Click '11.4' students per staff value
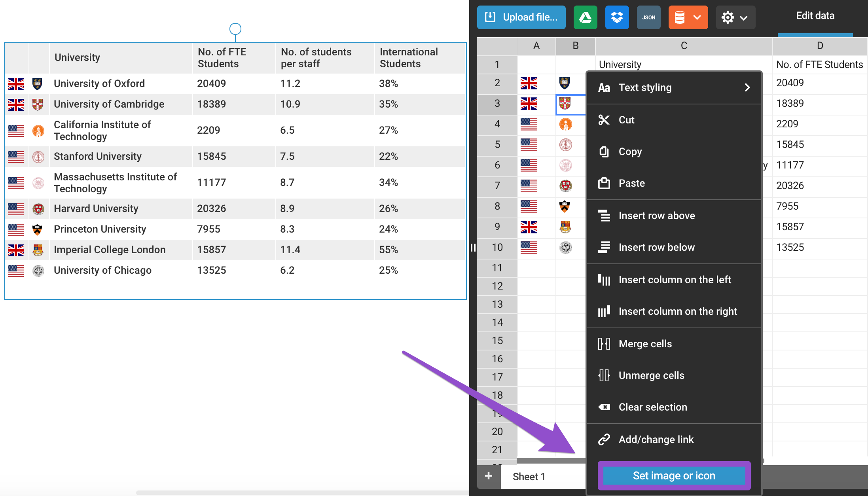This screenshot has width=868, height=496. click(x=290, y=250)
